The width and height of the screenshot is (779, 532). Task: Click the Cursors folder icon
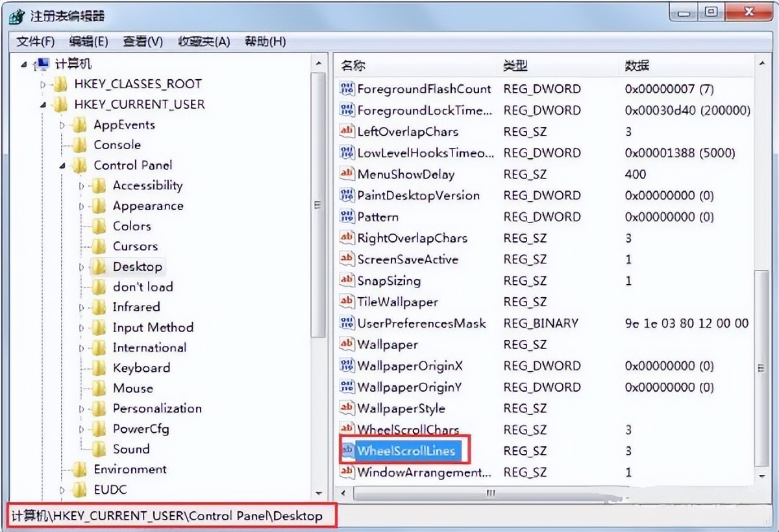pos(99,246)
